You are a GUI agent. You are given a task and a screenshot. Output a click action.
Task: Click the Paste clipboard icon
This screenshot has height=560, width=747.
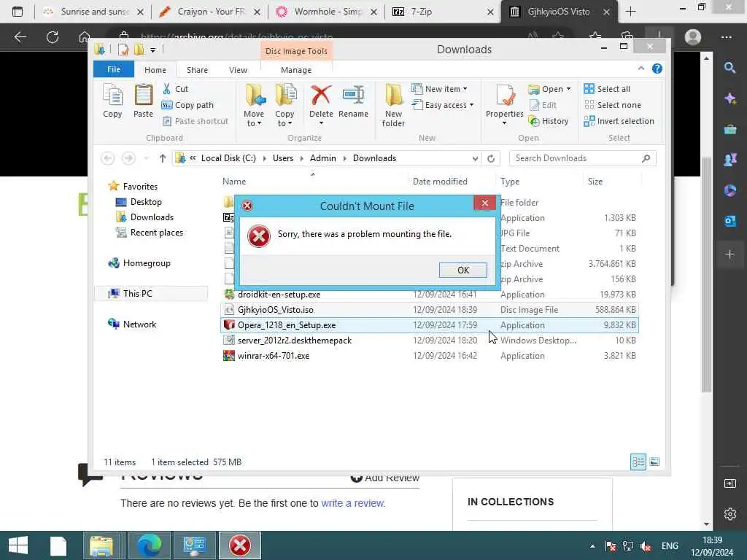click(143, 101)
